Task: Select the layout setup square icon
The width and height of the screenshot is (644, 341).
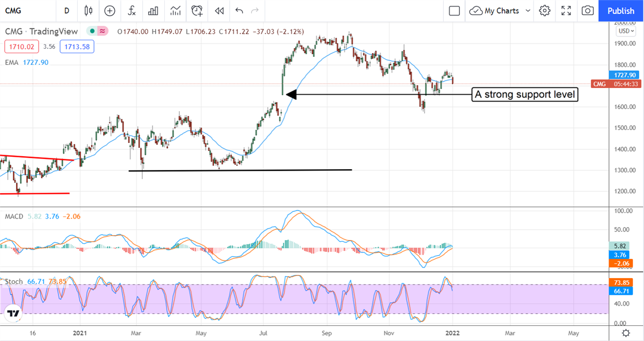Action: pyautogui.click(x=455, y=10)
